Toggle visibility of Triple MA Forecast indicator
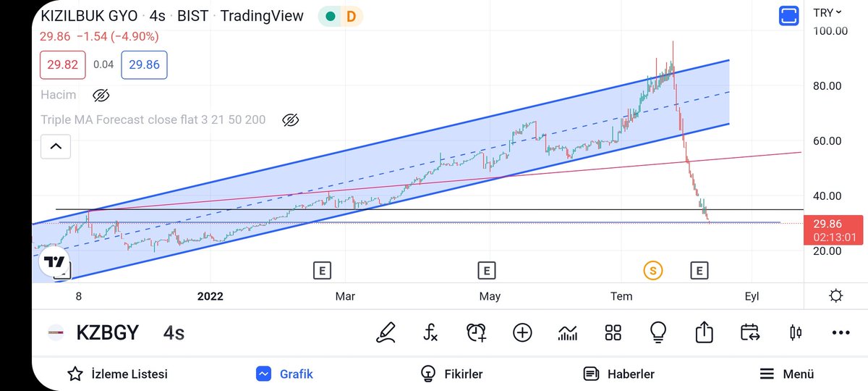This screenshot has height=391, width=868. tap(290, 119)
